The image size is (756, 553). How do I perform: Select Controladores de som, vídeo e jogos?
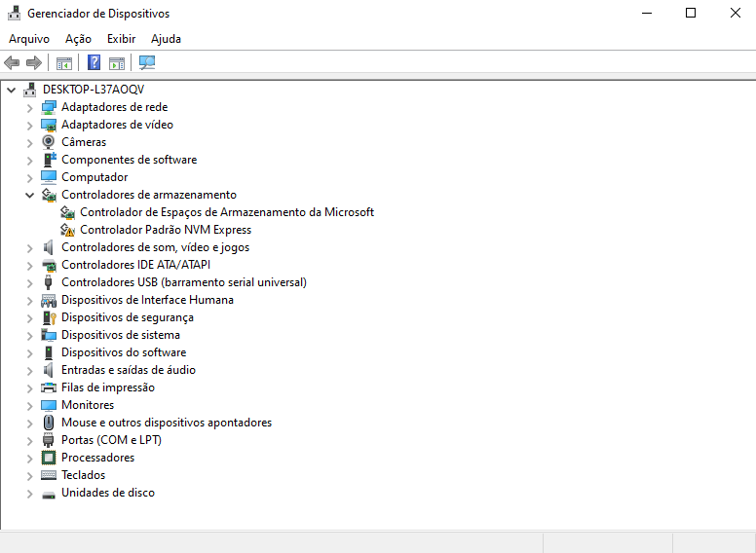point(155,247)
